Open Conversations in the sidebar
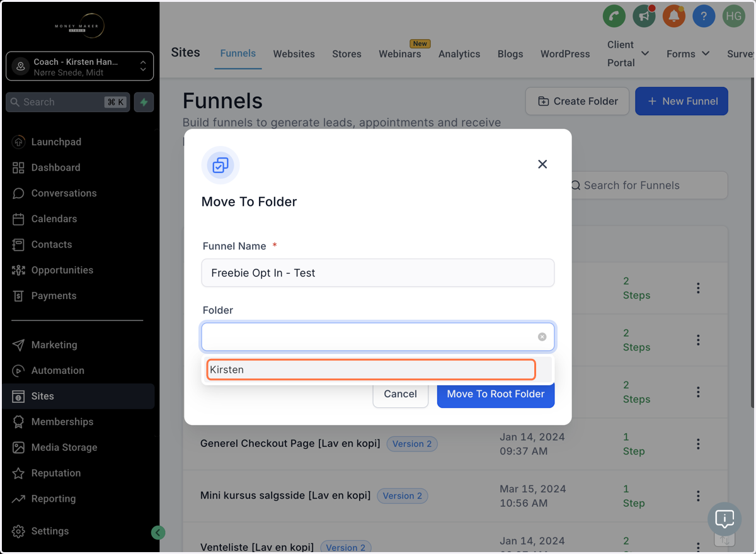The width and height of the screenshot is (756, 554). 64,193
